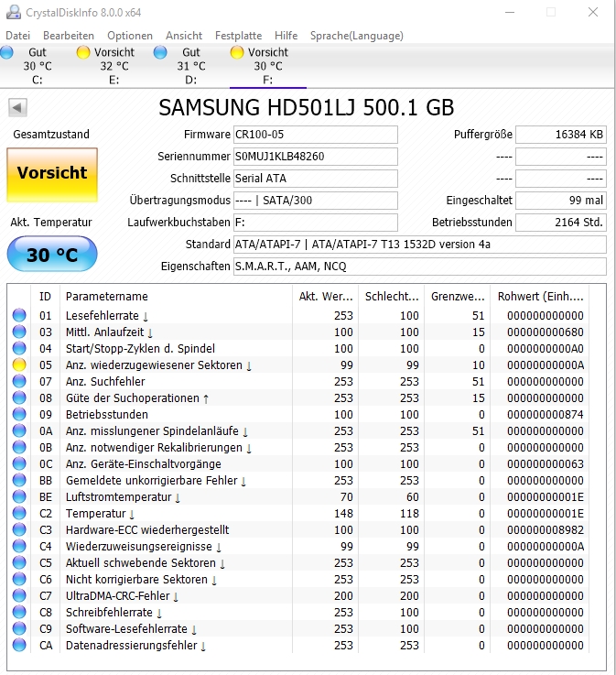Click status orb of Mittl. Anlaufzeit row

tap(19, 332)
